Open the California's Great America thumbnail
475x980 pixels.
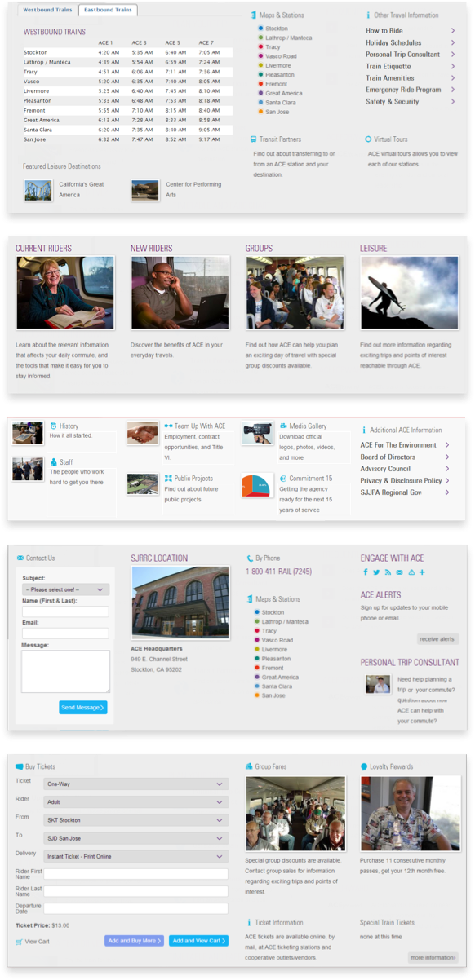click(x=38, y=190)
